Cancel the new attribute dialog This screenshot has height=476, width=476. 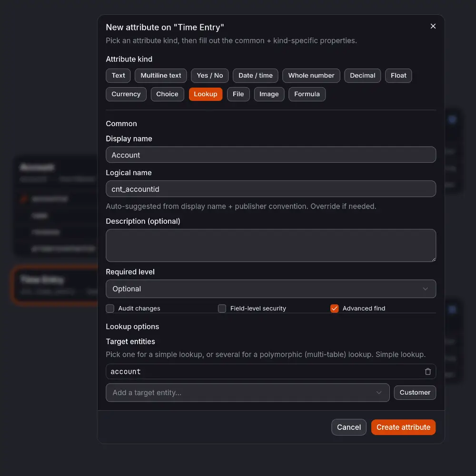point(349,427)
